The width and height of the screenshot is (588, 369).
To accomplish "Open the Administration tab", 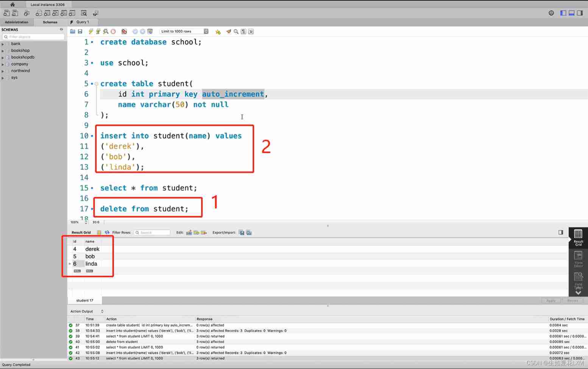I will pos(17,22).
